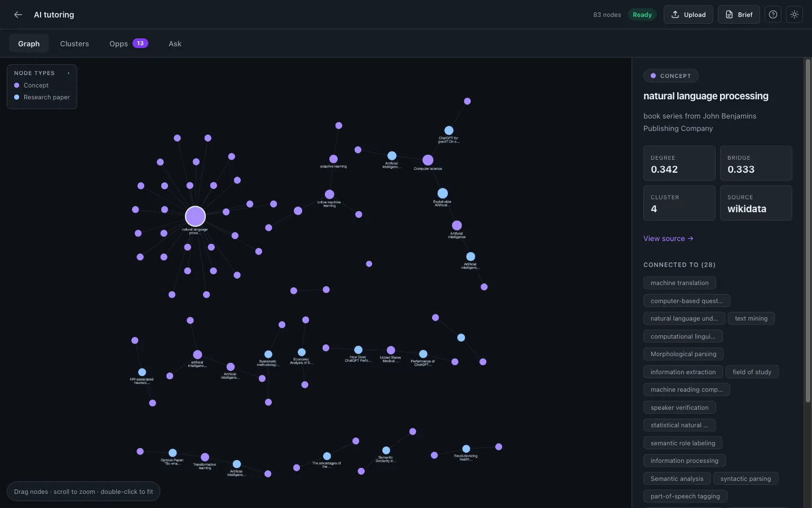Select the United States Medical node
Image resolution: width=812 pixels, height=508 pixels.
click(391, 351)
